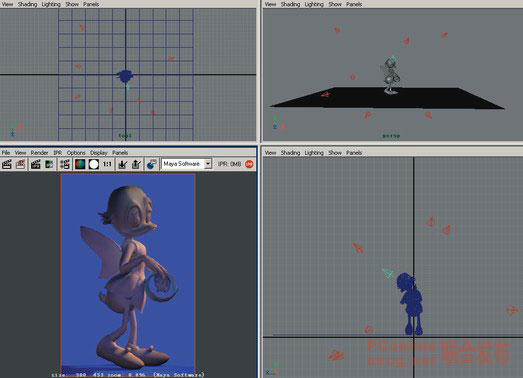Image resolution: width=523 pixels, height=378 pixels.
Task: Open Panels menu in side view panel
Action: pyautogui.click(x=354, y=153)
